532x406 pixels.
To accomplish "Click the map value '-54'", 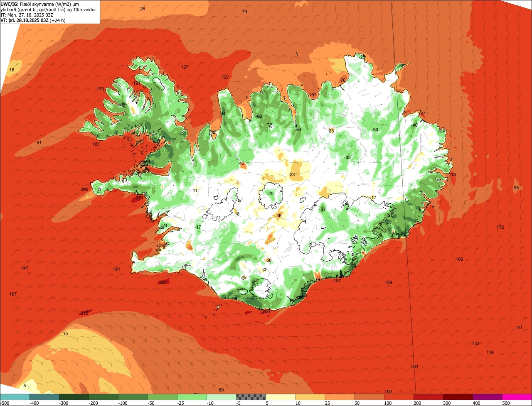I will [x=298, y=130].
